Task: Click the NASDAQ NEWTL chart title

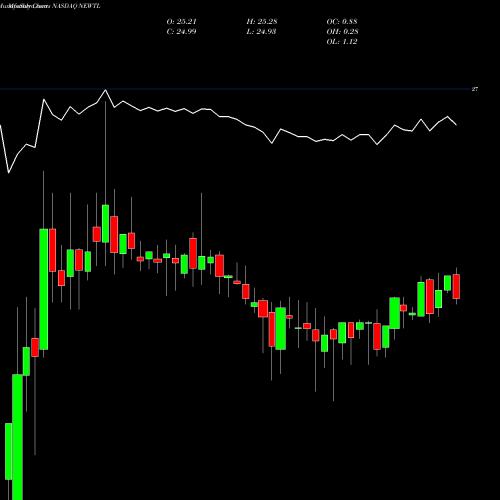Action: (50, 6)
